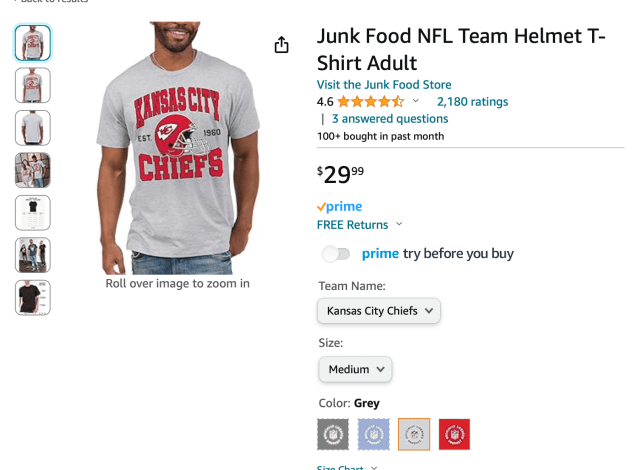Image resolution: width=640 pixels, height=470 pixels.
Task: View the second product thumbnail
Action: tap(33, 85)
